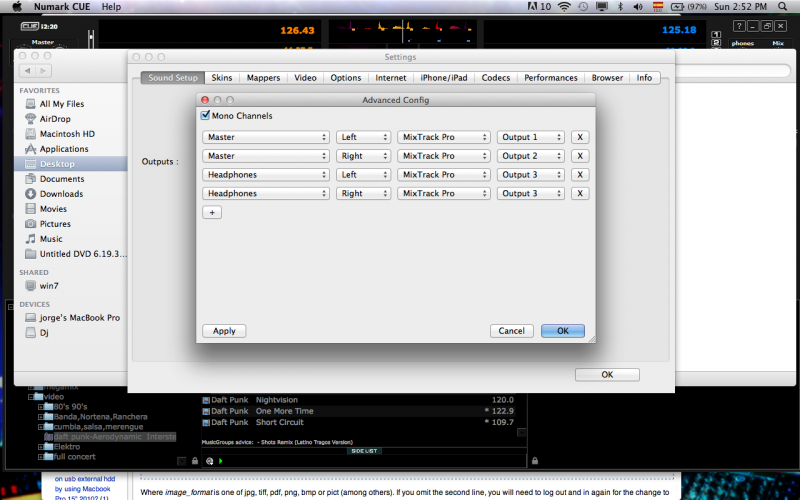Add a new output row with plus

click(x=211, y=212)
